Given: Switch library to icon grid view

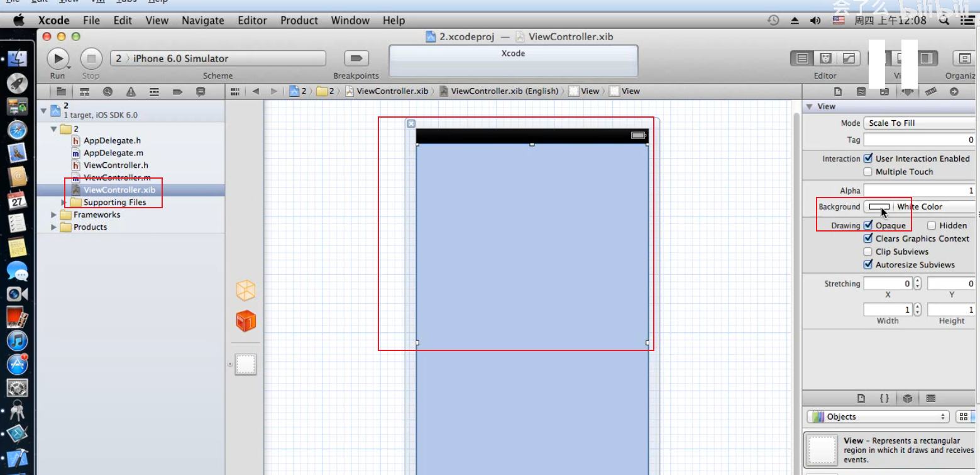Looking at the screenshot, I should click(x=962, y=416).
